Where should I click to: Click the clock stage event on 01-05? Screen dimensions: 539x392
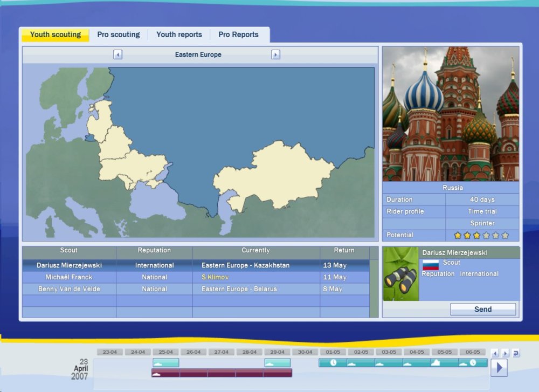[333, 363]
